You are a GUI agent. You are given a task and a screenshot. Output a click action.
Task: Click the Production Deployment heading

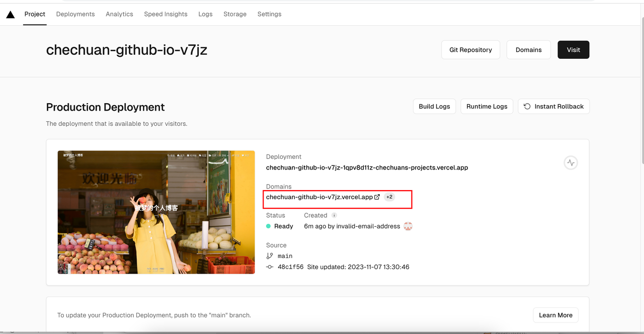click(106, 107)
